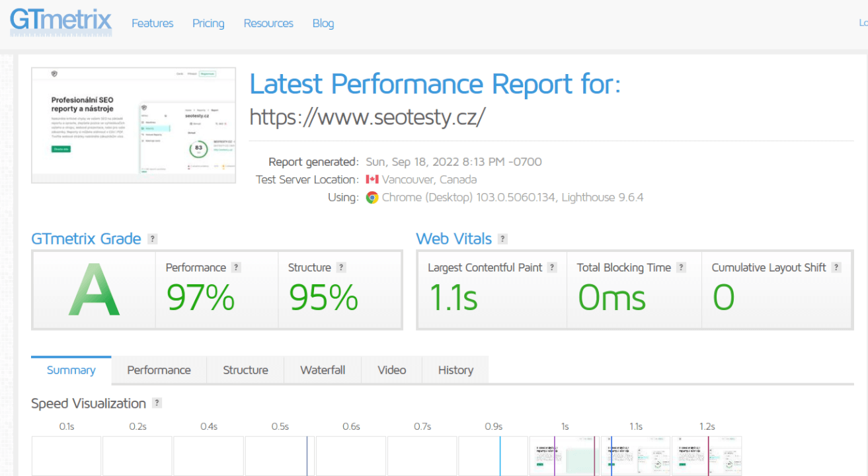The image size is (868, 476).
Task: Open help icon beside Speed Visualization
Action: pyautogui.click(x=157, y=403)
